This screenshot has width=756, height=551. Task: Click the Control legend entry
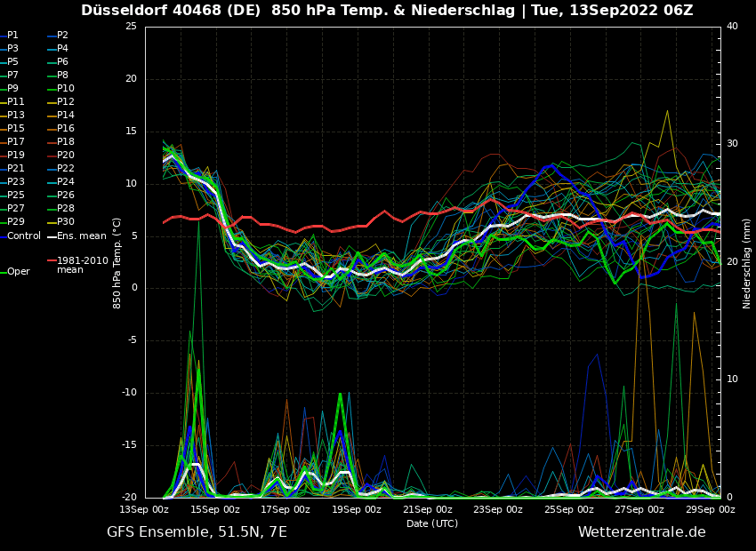[x=24, y=236]
